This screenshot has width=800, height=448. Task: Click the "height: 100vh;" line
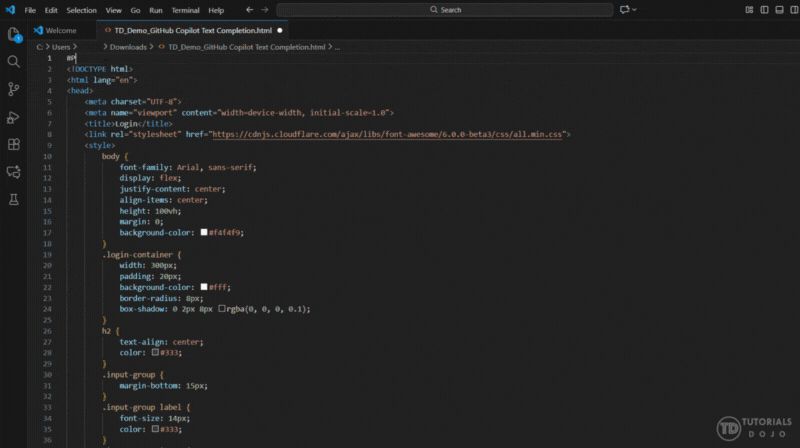pyautogui.click(x=150, y=211)
